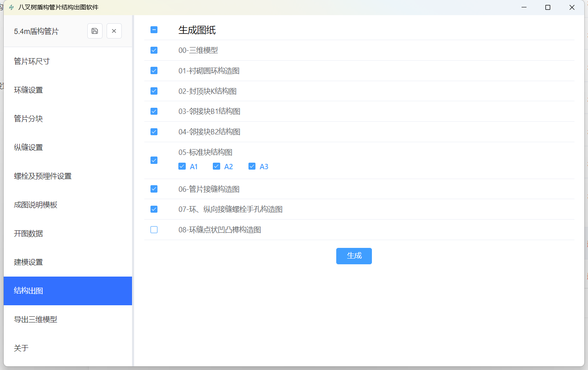This screenshot has height=370, width=588.
Task: Deselect the A3 checkbox
Action: pyautogui.click(x=252, y=166)
